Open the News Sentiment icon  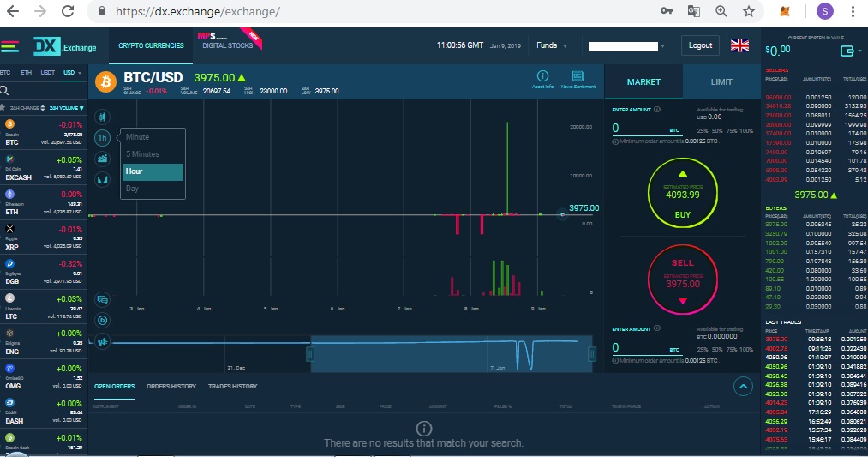(x=578, y=79)
